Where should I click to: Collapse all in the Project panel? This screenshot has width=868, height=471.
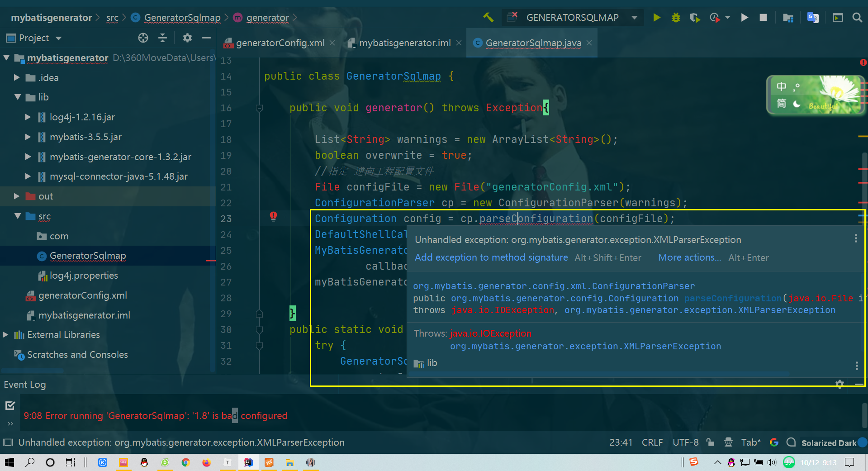[x=162, y=38]
